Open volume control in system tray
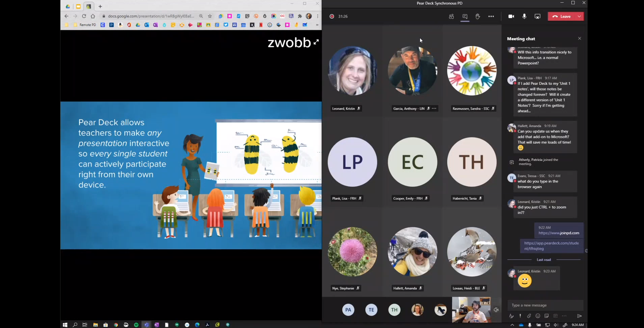This screenshot has height=328, width=644. click(556, 325)
